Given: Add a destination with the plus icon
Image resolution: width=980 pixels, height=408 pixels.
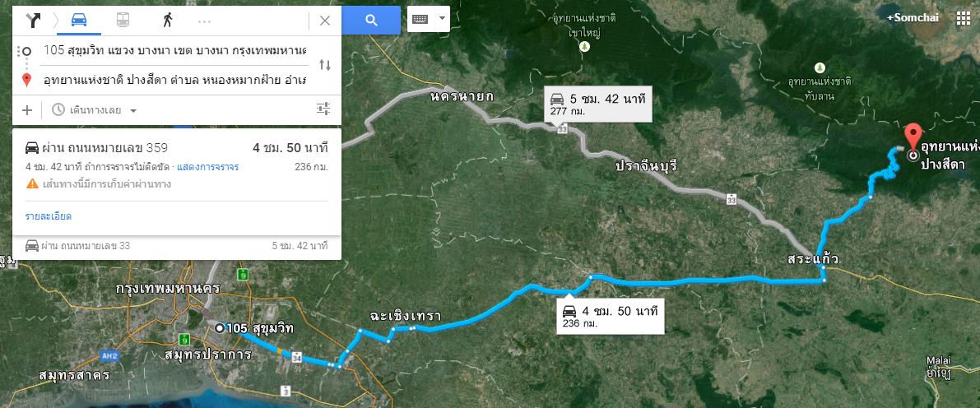Looking at the screenshot, I should [27, 110].
